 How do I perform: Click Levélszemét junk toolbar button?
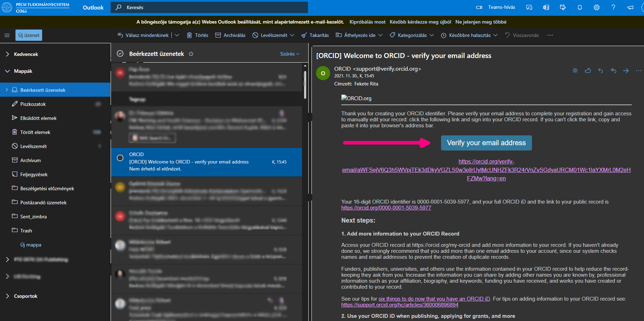click(270, 35)
